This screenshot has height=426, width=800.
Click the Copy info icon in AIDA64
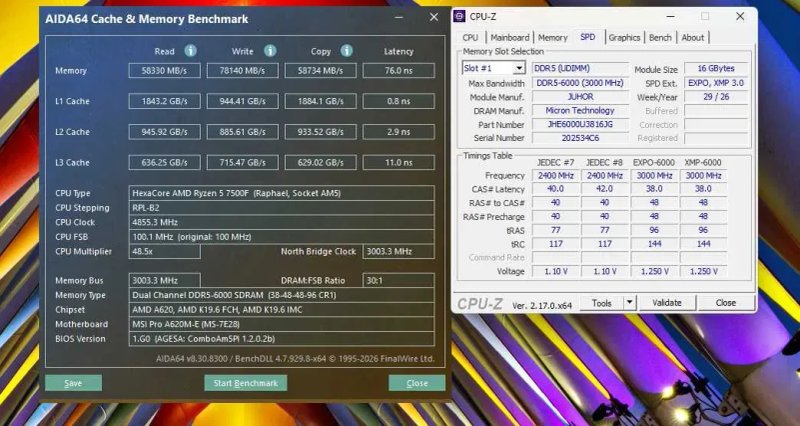pos(346,51)
